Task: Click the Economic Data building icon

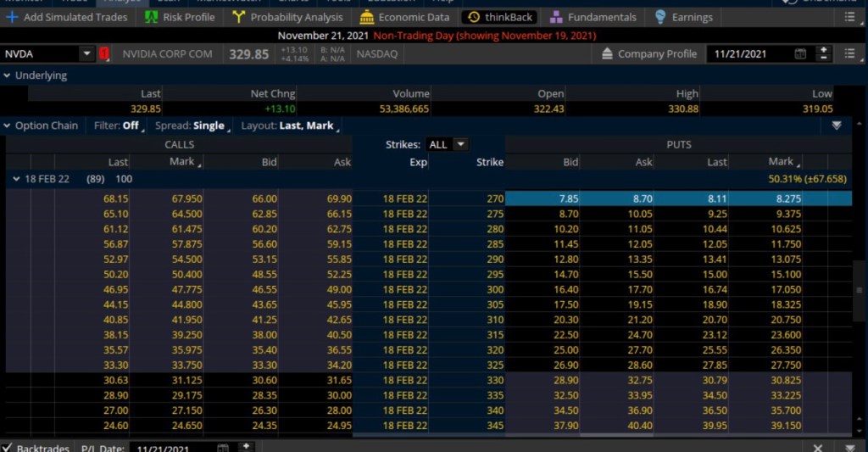Action: click(x=366, y=17)
